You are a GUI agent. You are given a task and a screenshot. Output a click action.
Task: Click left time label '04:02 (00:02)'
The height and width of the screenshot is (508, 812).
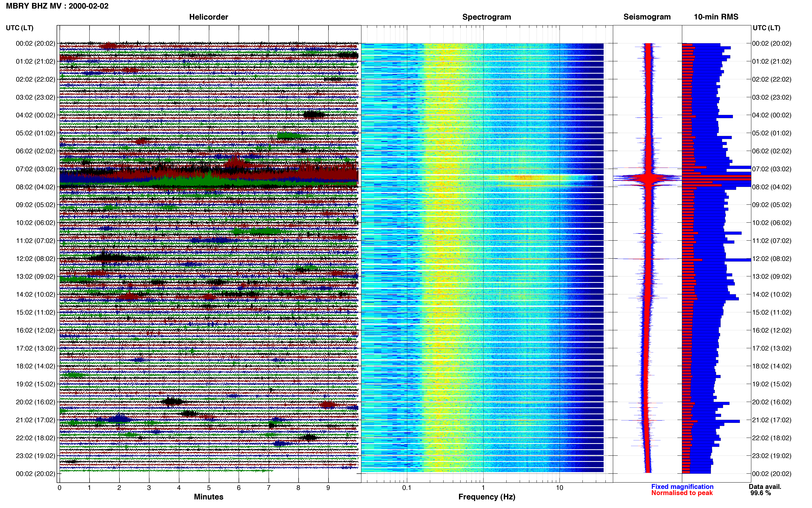[35, 115]
